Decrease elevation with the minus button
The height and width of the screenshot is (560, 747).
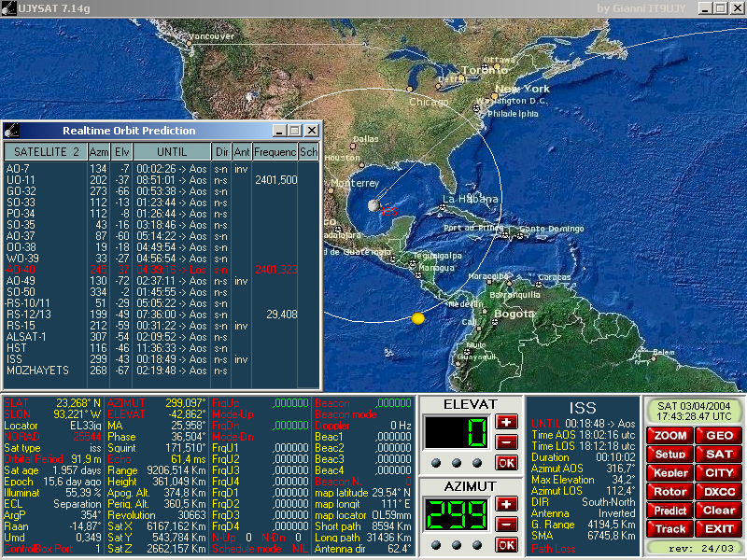pos(506,442)
